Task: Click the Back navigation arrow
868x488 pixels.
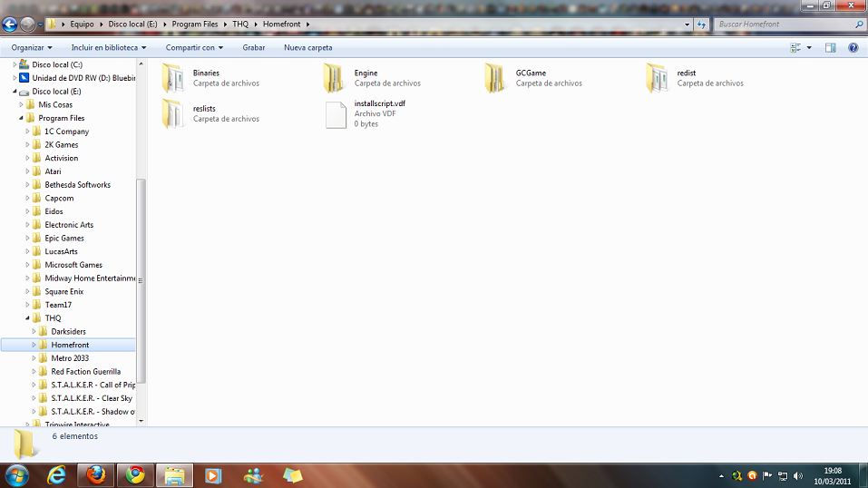Action: point(10,24)
